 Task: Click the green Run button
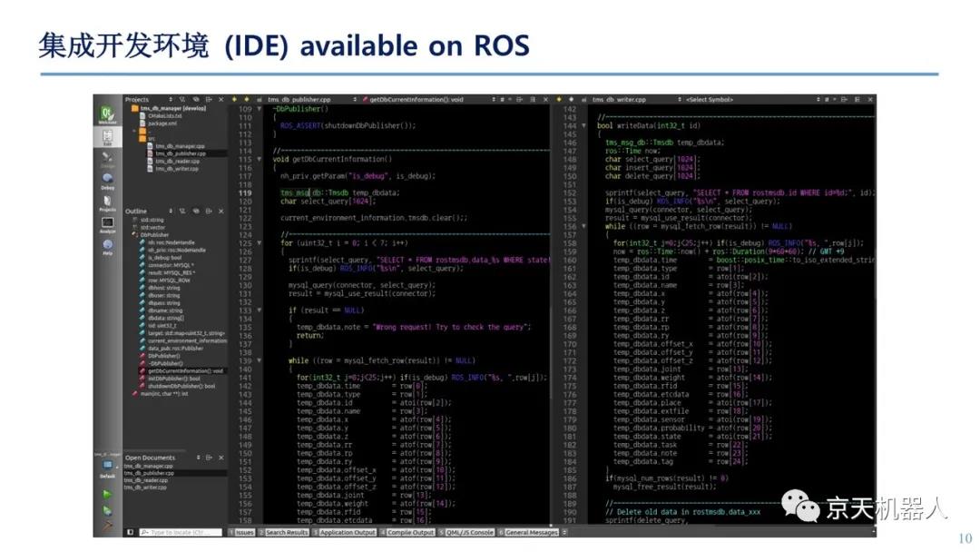tap(107, 494)
